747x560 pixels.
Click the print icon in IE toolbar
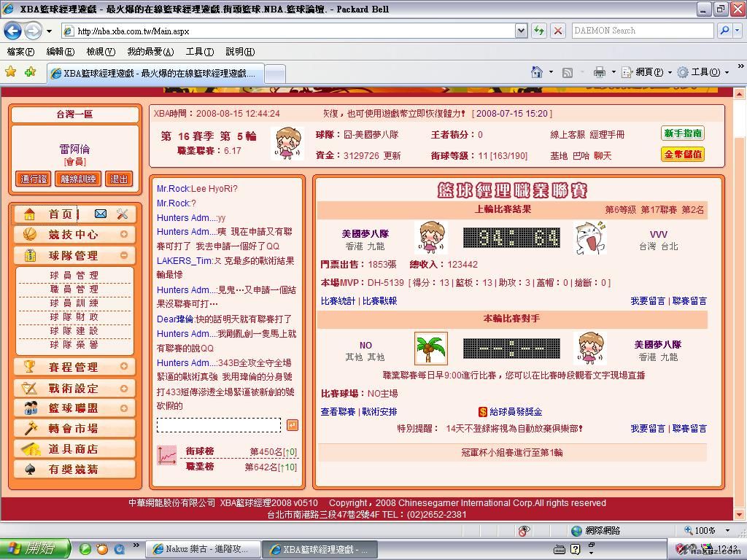pyautogui.click(x=599, y=72)
